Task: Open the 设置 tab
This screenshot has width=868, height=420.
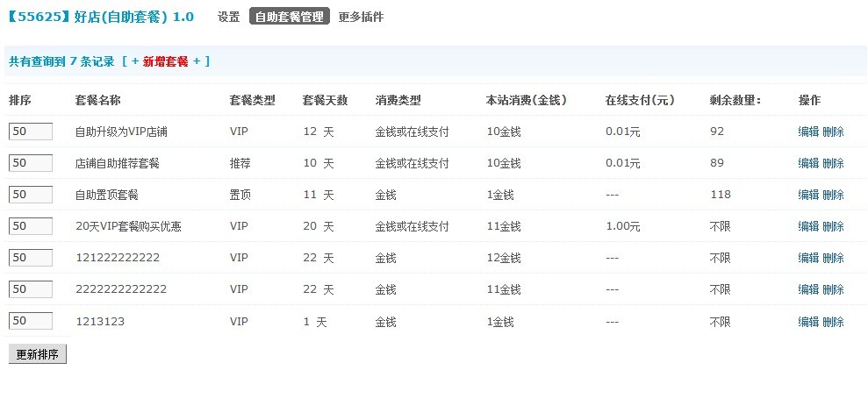Action: click(228, 17)
